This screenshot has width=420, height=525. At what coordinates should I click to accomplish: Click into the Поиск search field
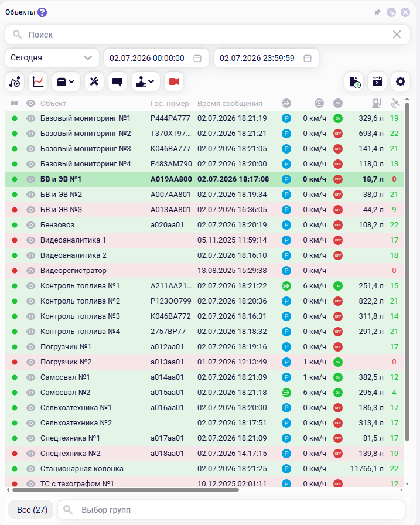(207, 35)
